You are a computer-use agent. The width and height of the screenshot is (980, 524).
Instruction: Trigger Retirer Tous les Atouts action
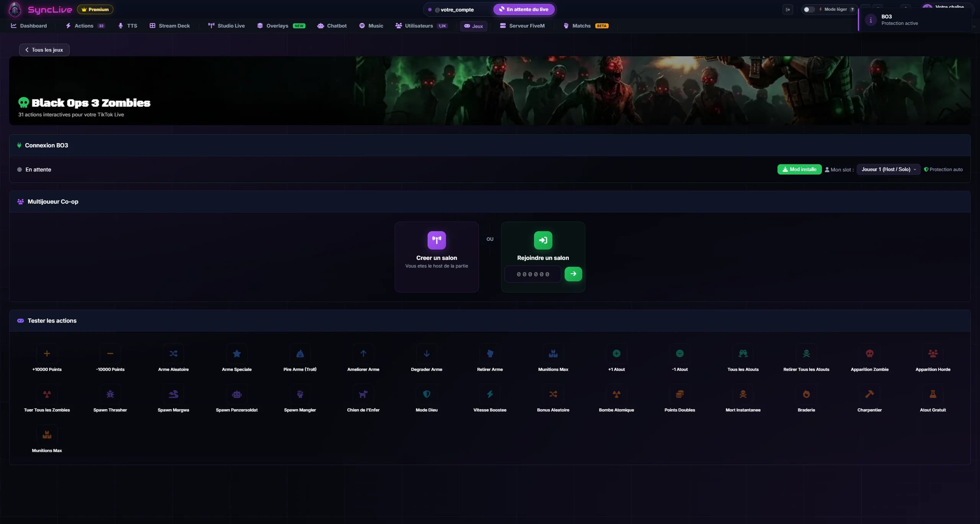click(806, 354)
